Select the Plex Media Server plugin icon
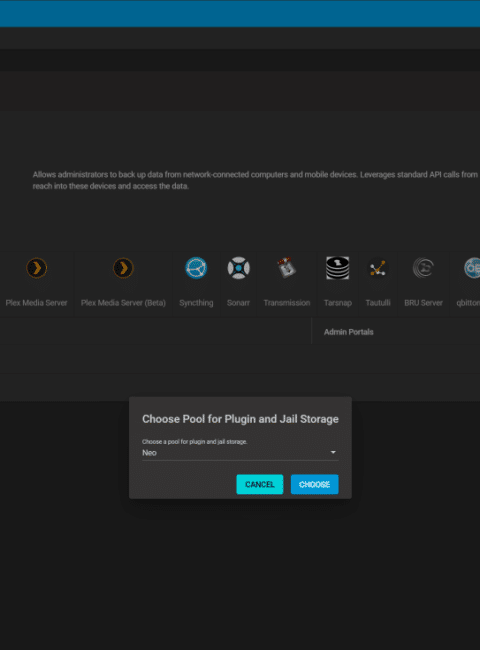Image resolution: width=480 pixels, height=650 pixels. pos(36,268)
